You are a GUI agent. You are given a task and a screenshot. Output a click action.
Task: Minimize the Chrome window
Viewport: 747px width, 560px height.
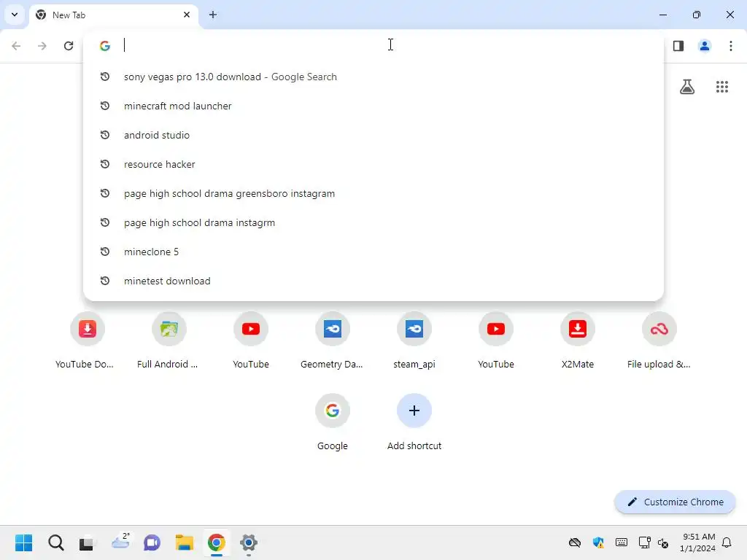tap(663, 15)
